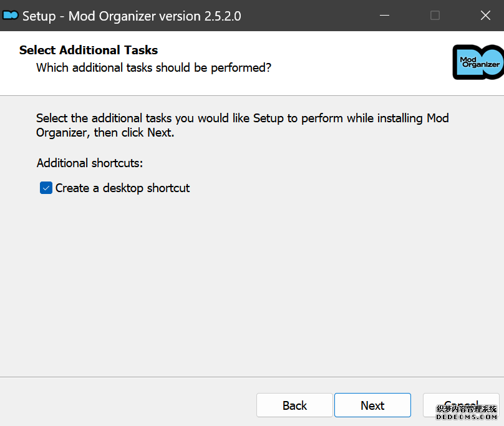Minimize the Setup window
The height and width of the screenshot is (426, 504).
(x=385, y=16)
